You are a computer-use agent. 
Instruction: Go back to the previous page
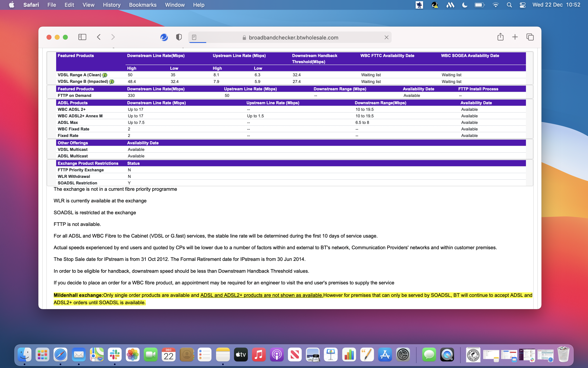pos(99,37)
